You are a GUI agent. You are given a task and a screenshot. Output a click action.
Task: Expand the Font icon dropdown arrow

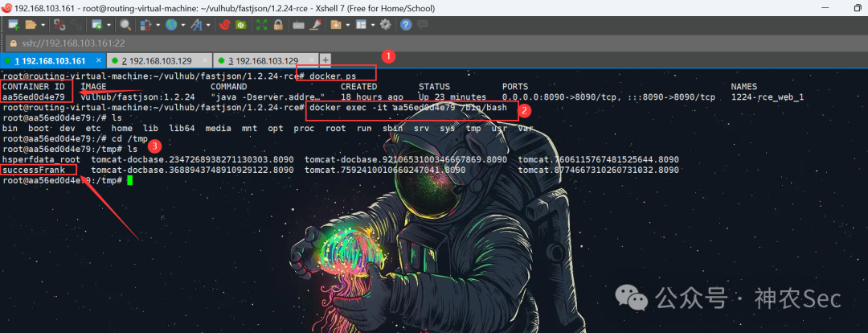208,25
